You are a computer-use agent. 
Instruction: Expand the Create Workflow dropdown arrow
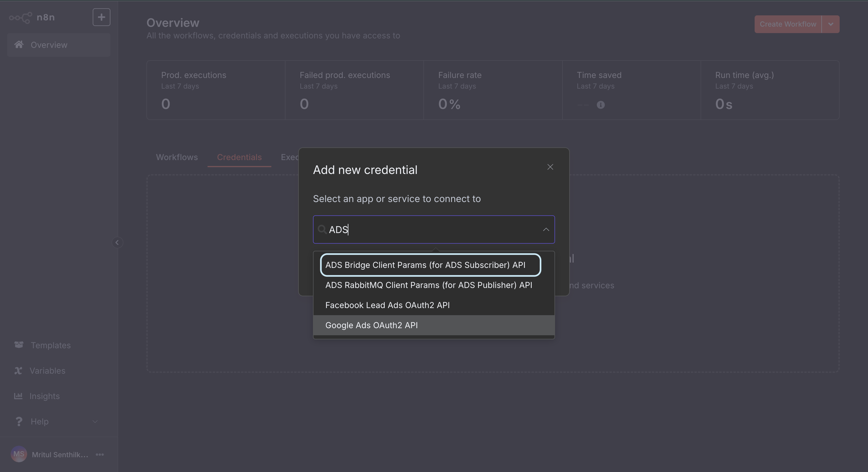831,24
